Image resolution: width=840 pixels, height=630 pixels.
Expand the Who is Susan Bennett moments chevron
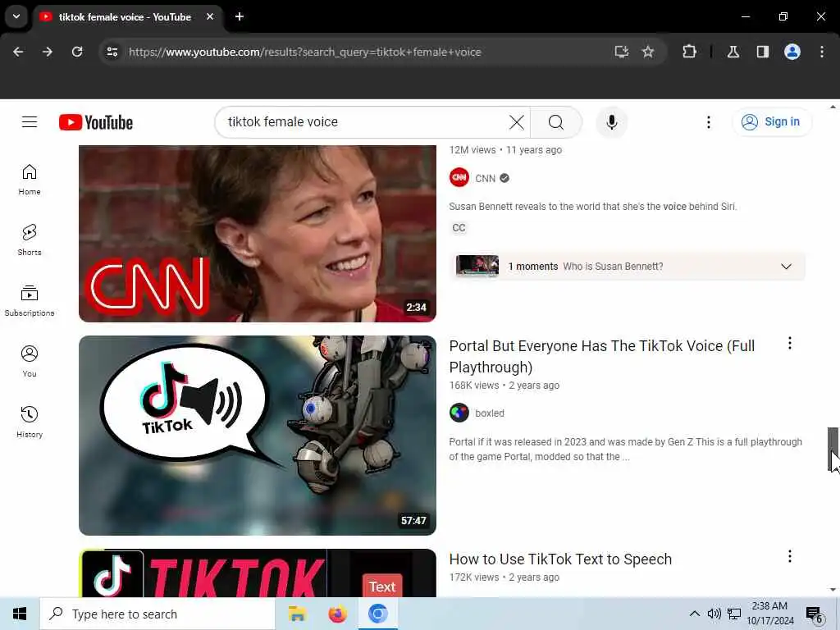tap(786, 267)
